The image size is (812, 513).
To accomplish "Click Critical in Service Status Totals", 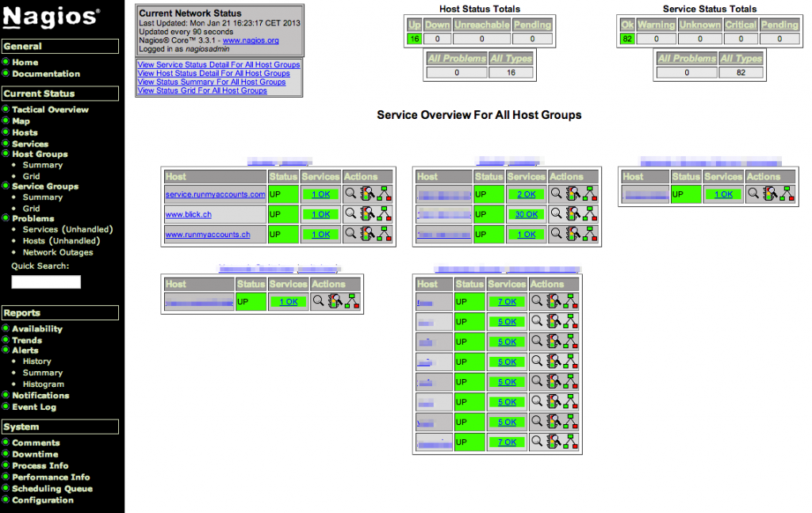I will (x=741, y=25).
